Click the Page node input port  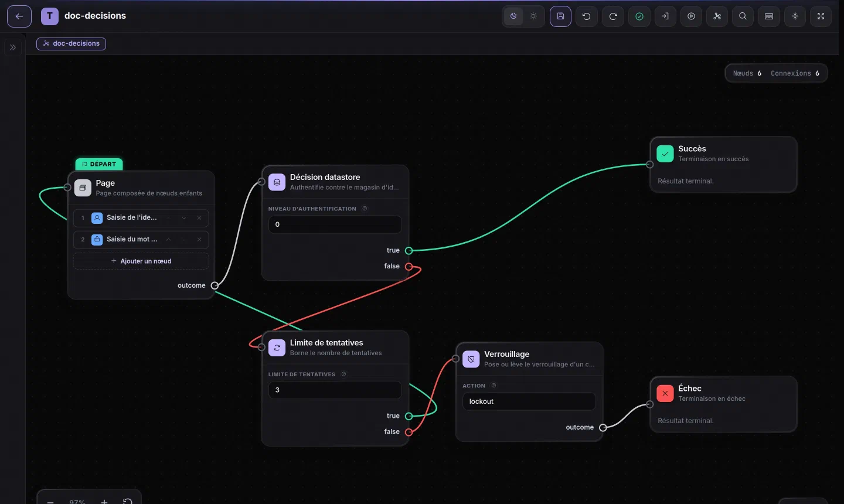coord(67,188)
